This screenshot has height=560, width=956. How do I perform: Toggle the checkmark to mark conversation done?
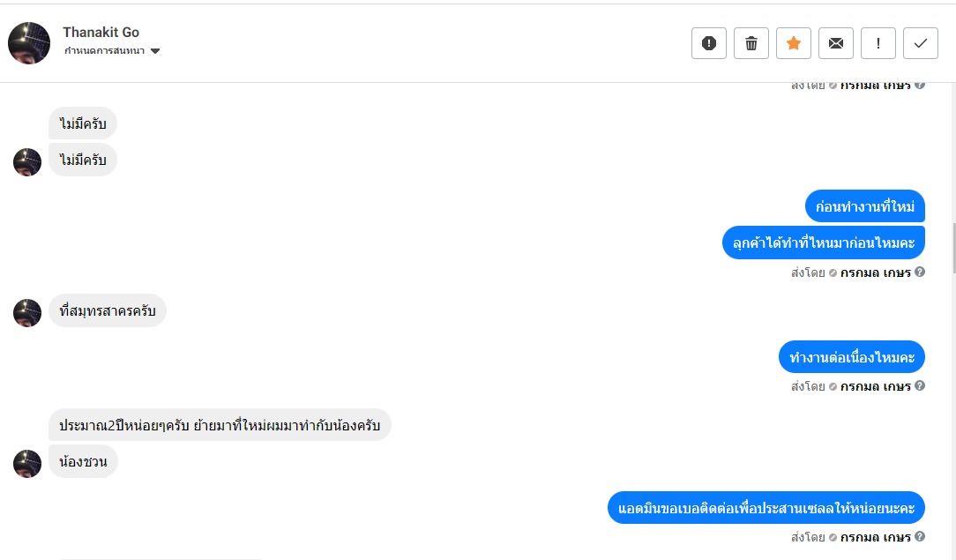(921, 43)
